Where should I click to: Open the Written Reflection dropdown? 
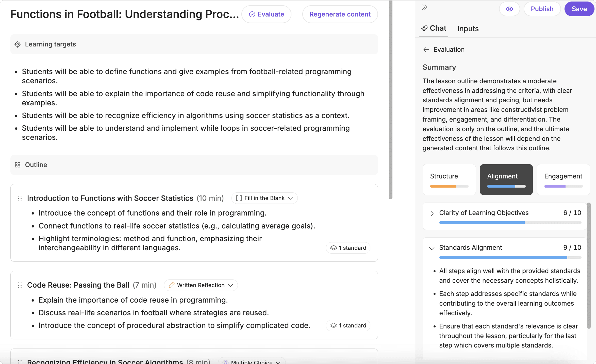tap(201, 285)
